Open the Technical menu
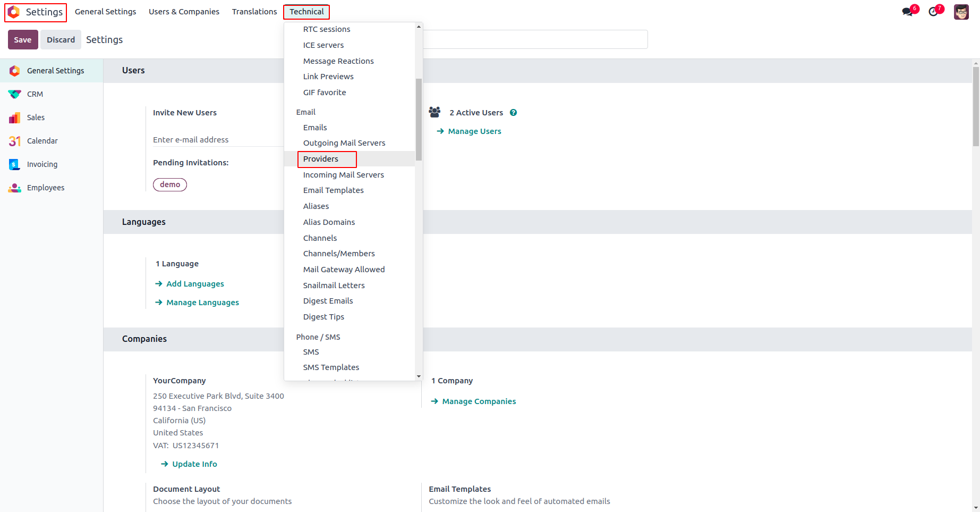Screen dimensions: 980x512 (306, 12)
